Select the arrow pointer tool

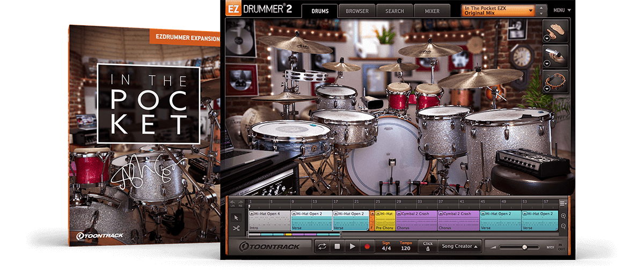[x=236, y=218]
